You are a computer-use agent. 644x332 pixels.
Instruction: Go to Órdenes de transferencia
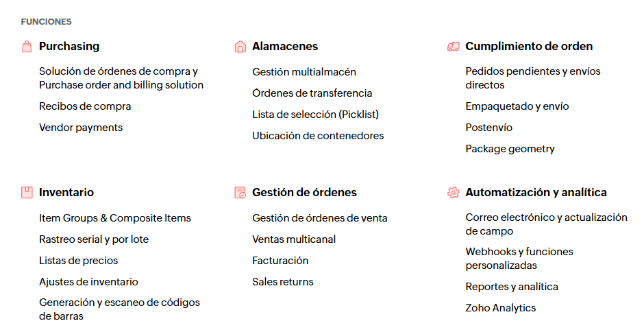click(312, 93)
